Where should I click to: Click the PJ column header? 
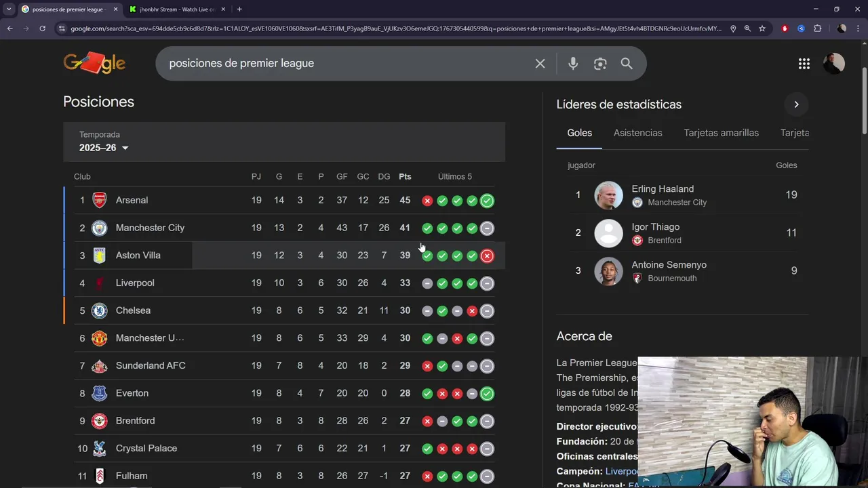256,176
